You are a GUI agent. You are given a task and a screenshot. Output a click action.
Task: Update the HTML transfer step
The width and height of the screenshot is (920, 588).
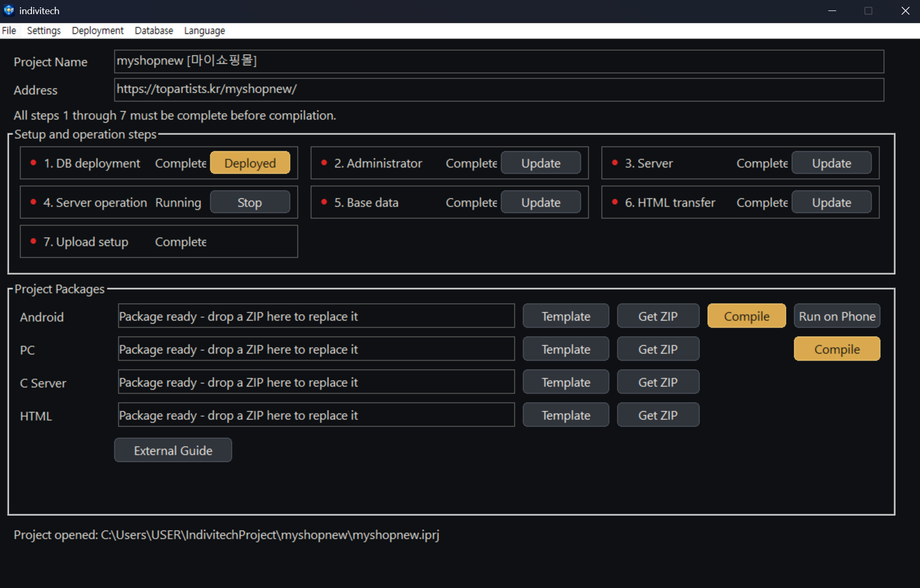click(x=831, y=202)
